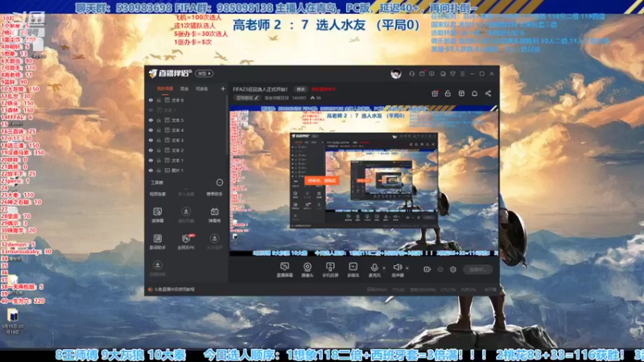Switch to the second scene tab
The height and width of the screenshot is (362, 644).
click(184, 88)
